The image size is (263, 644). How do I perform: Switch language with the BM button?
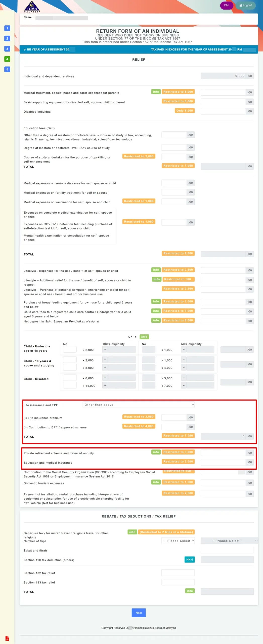pos(226,5)
